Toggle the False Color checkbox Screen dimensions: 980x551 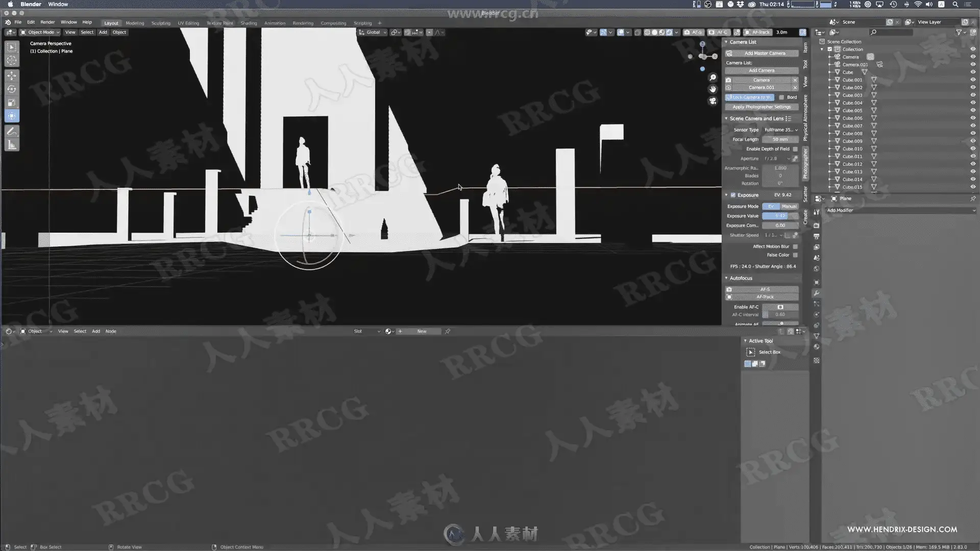tap(795, 255)
